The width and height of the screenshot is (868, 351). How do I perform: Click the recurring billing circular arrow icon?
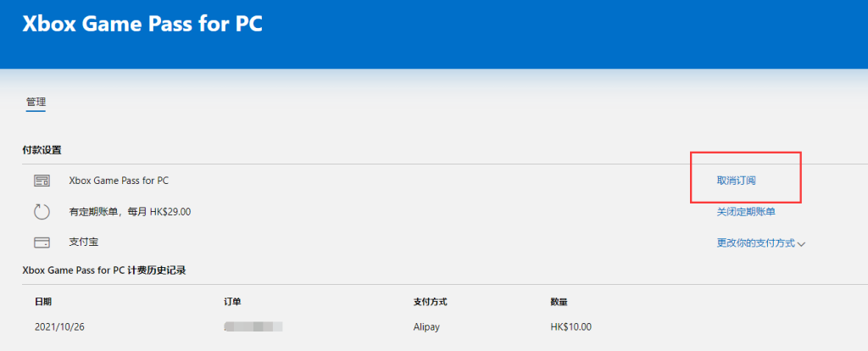point(42,211)
